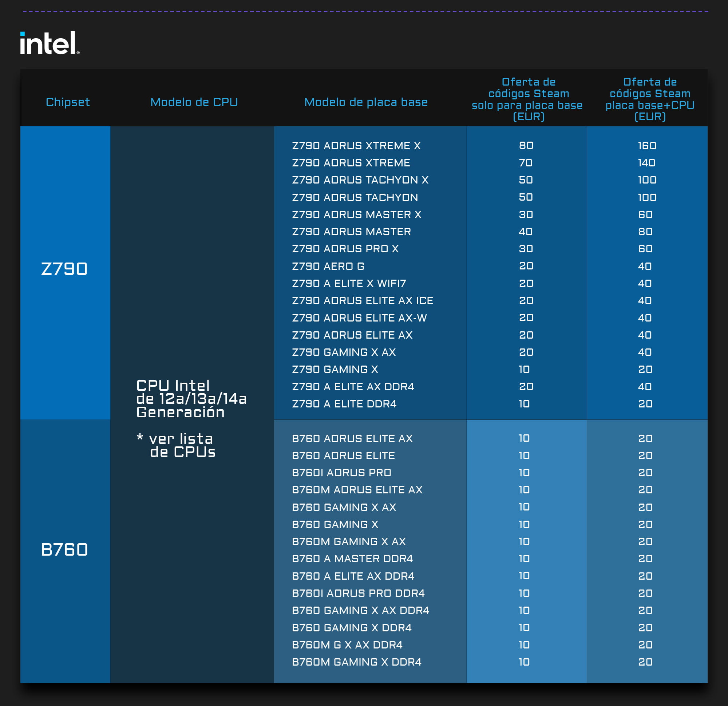The image size is (728, 706).
Task: Select the Z790 A ELITE DDR4 row
Action: click(x=344, y=404)
